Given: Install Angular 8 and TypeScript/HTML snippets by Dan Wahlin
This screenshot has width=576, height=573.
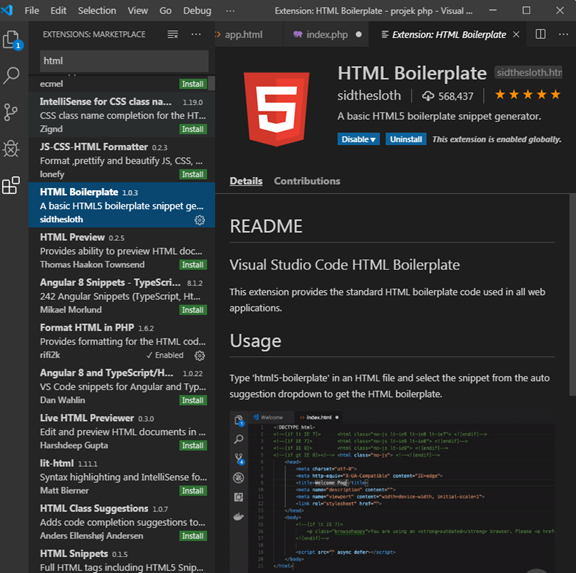Looking at the screenshot, I should click(x=193, y=400).
